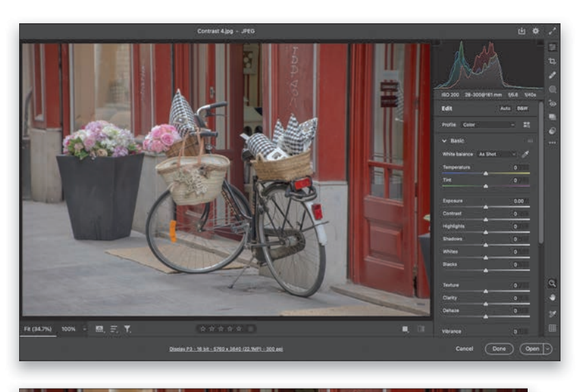This screenshot has width=581, height=392.
Task: Click the Zoom magnifier tool
Action: coord(552,283)
